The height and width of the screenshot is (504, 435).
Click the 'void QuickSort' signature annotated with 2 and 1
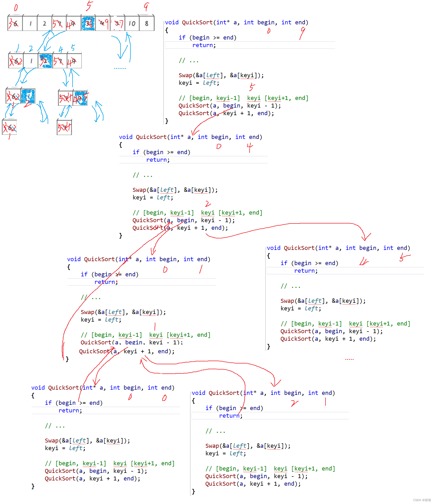[x=263, y=393]
